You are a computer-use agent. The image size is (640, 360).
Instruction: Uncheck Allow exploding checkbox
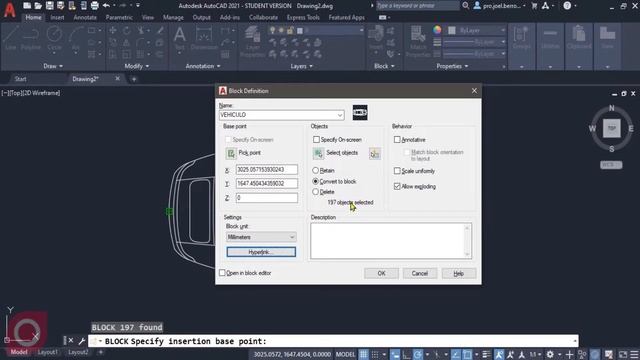397,186
